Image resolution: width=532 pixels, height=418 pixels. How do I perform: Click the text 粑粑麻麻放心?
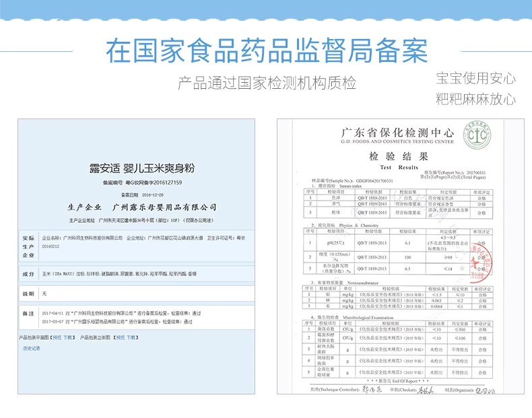475,99
